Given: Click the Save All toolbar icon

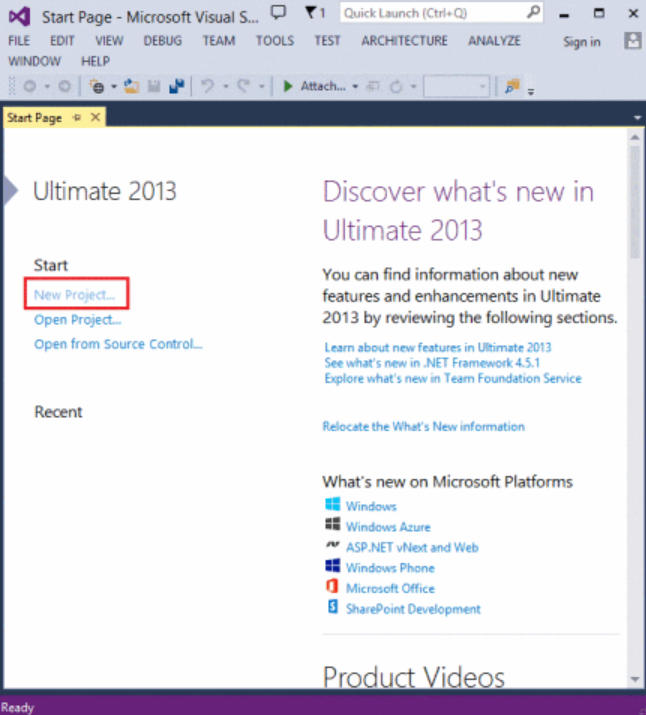Looking at the screenshot, I should click(177, 87).
